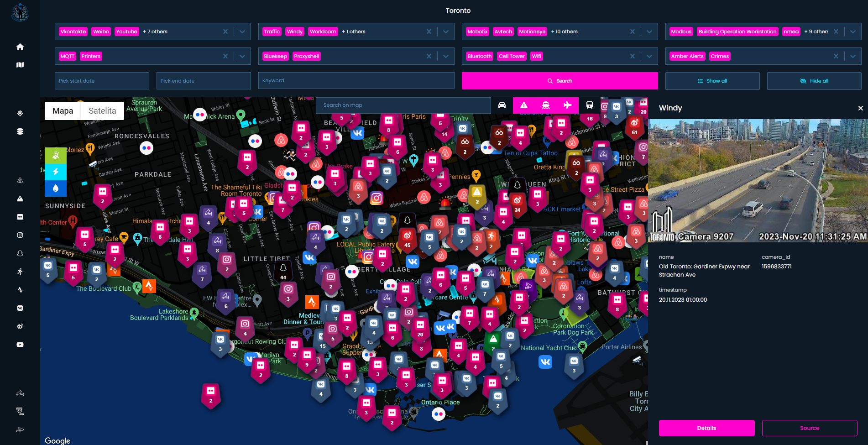Clear all selections in Vkontakte filter

pyautogui.click(x=225, y=31)
